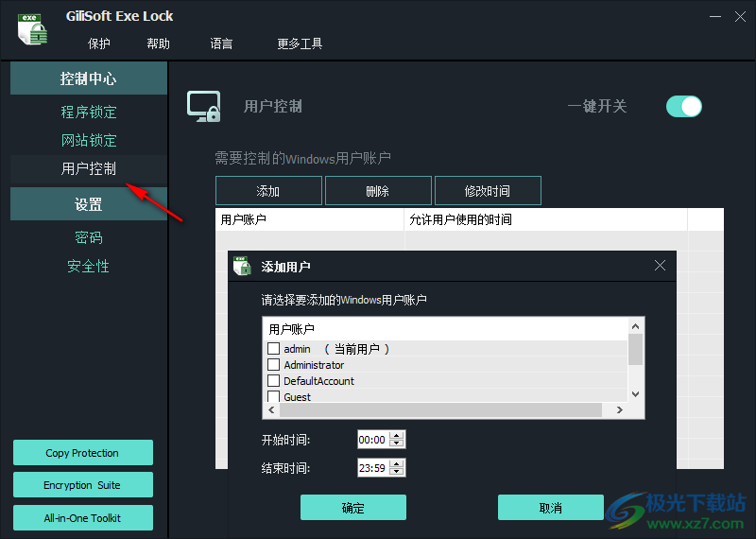The width and height of the screenshot is (756, 539).
Task: Click the 删除 button
Action: [378, 191]
